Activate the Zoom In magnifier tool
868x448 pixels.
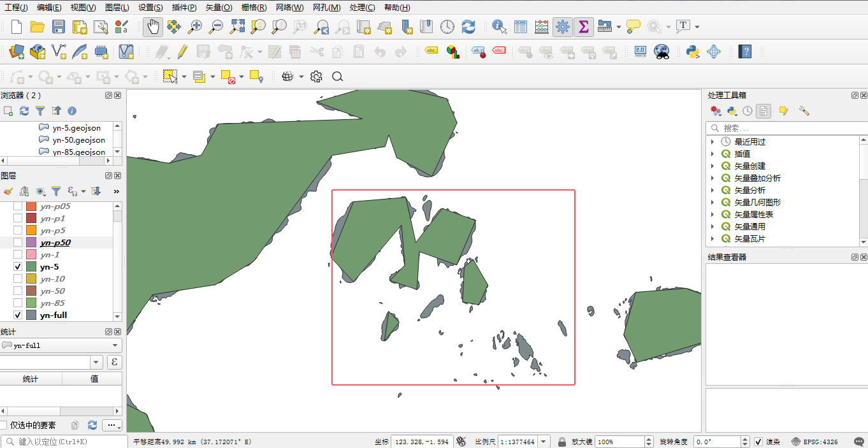point(195,27)
